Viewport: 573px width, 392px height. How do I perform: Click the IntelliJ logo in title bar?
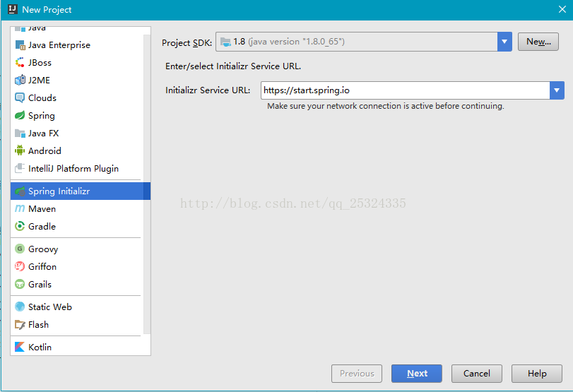tap(13, 9)
